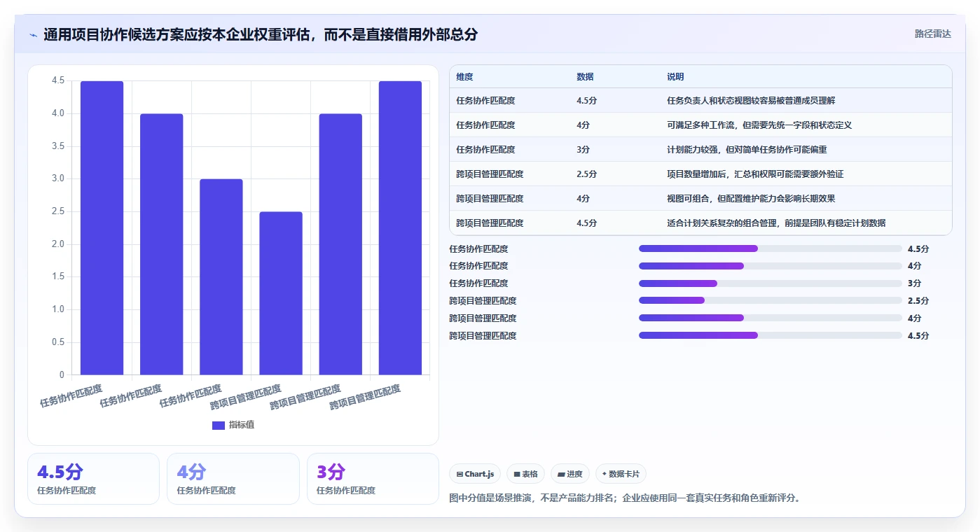Open the 3分 summary card below the chart
The image size is (980, 532).
pos(373,479)
